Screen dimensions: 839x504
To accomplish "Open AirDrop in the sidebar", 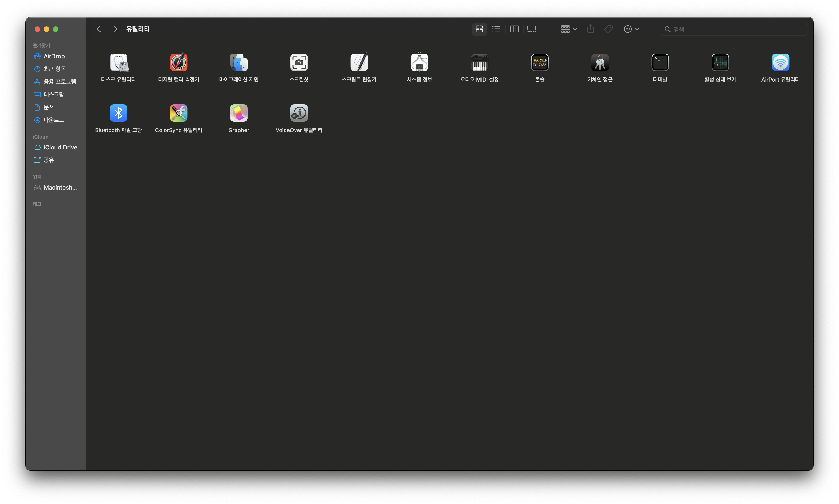I will pyautogui.click(x=54, y=56).
